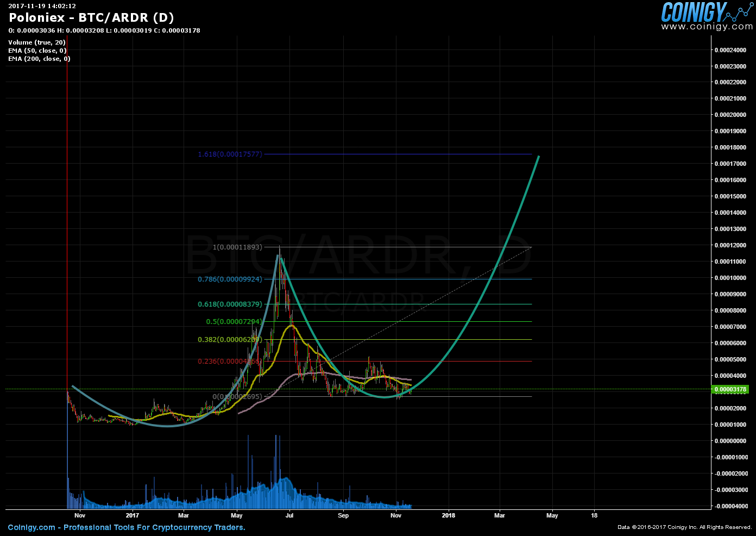
Task: Select the EMA (200, close, 0) indicator label
Action: click(39, 59)
